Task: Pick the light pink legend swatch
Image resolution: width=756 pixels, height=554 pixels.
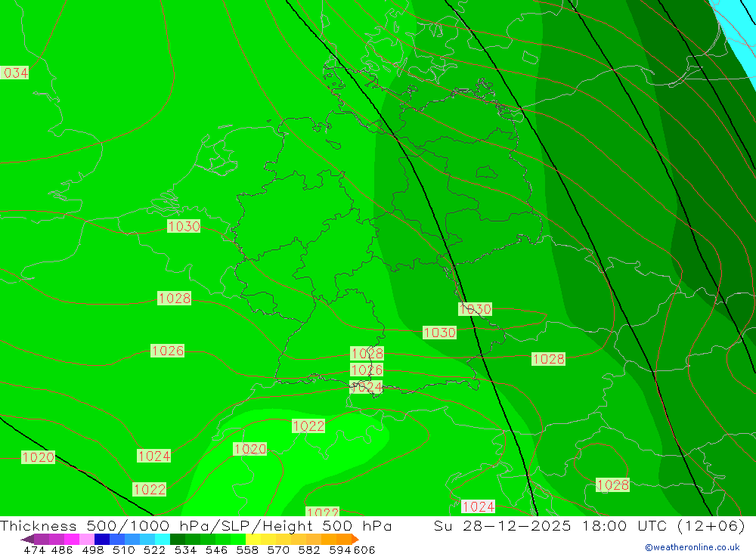Action: (87, 539)
